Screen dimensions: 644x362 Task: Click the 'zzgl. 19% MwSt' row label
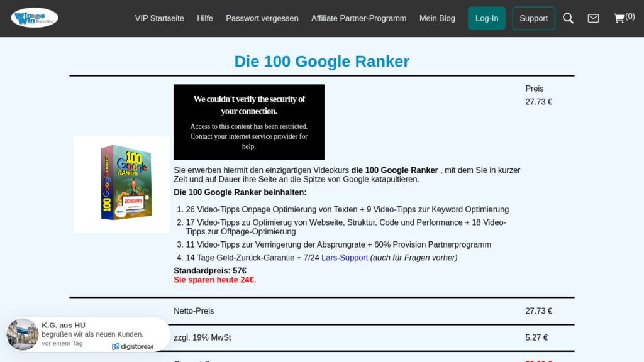point(202,337)
